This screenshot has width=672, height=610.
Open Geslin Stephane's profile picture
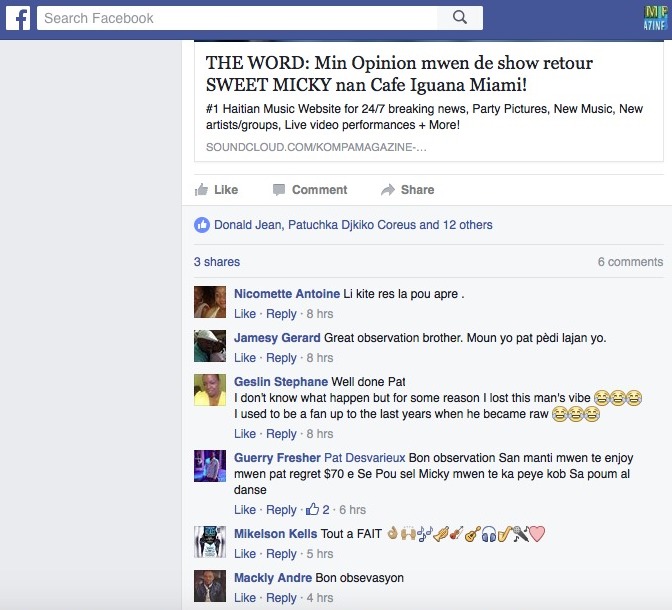coord(210,390)
